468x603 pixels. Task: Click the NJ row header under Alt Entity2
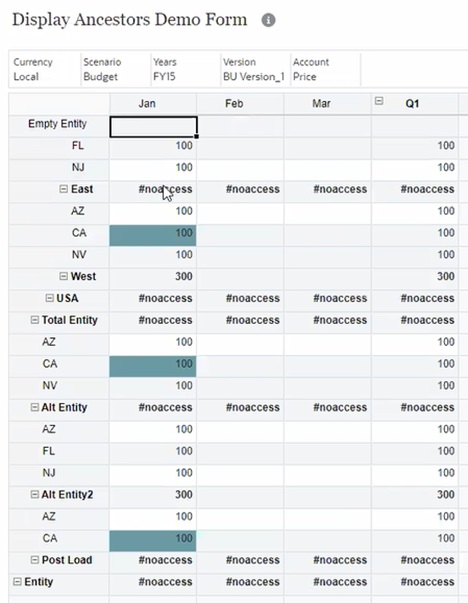(x=59, y=473)
